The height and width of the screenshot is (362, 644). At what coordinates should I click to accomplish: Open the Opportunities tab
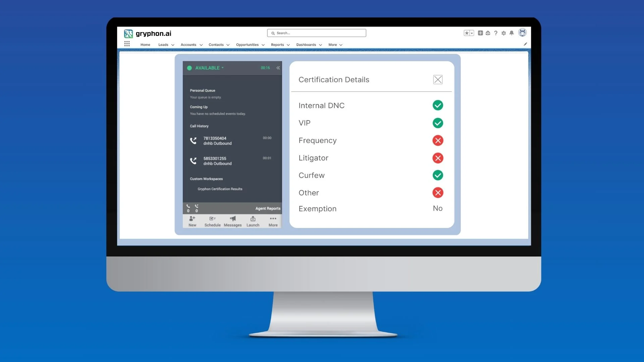click(247, 45)
